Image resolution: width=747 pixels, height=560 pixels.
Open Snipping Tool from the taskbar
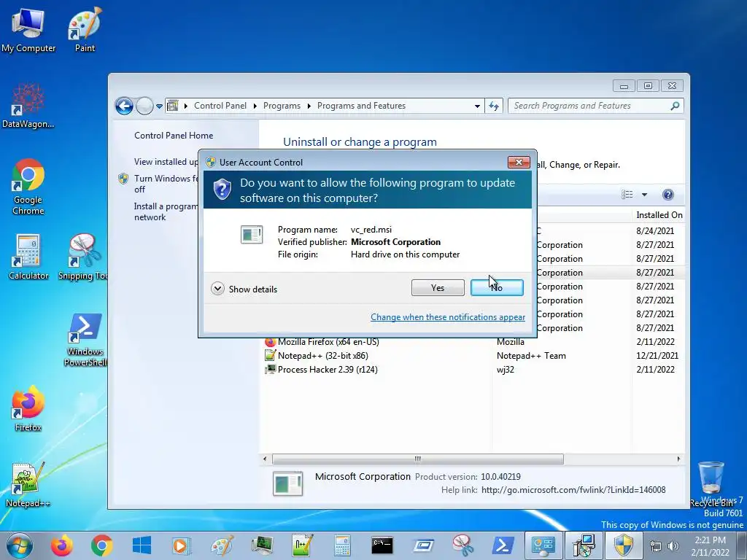tap(462, 545)
